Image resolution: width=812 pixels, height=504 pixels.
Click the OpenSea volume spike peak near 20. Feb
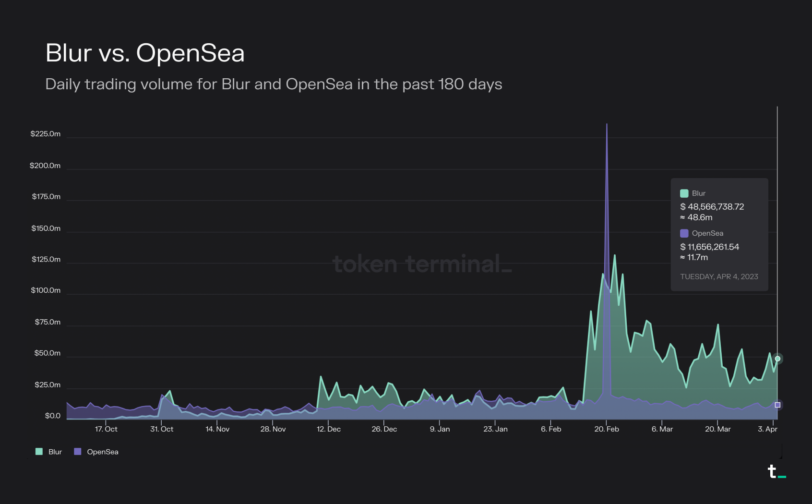(607, 125)
